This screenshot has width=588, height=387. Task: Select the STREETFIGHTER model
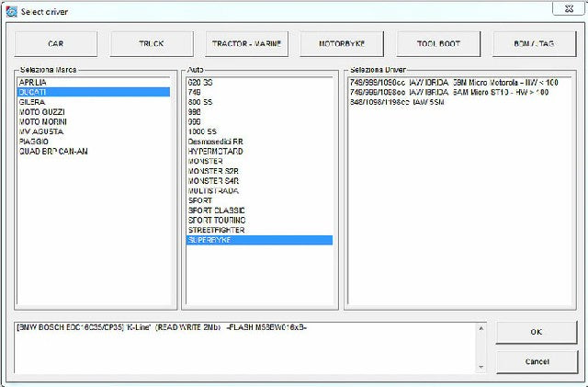[259, 230]
